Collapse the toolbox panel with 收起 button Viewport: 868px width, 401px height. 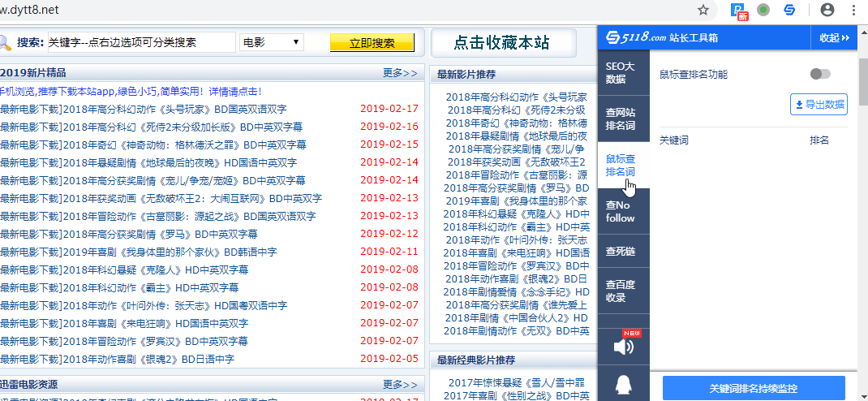[x=834, y=37]
